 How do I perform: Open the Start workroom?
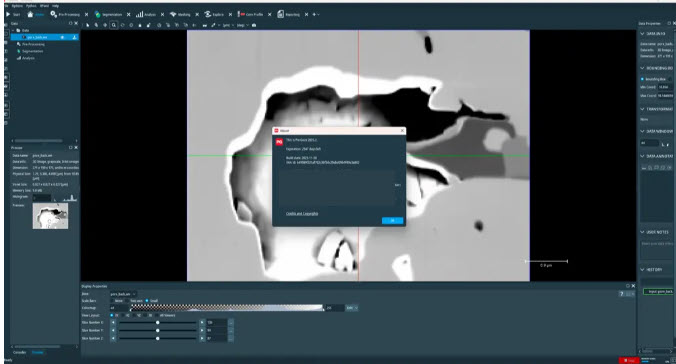(13, 15)
